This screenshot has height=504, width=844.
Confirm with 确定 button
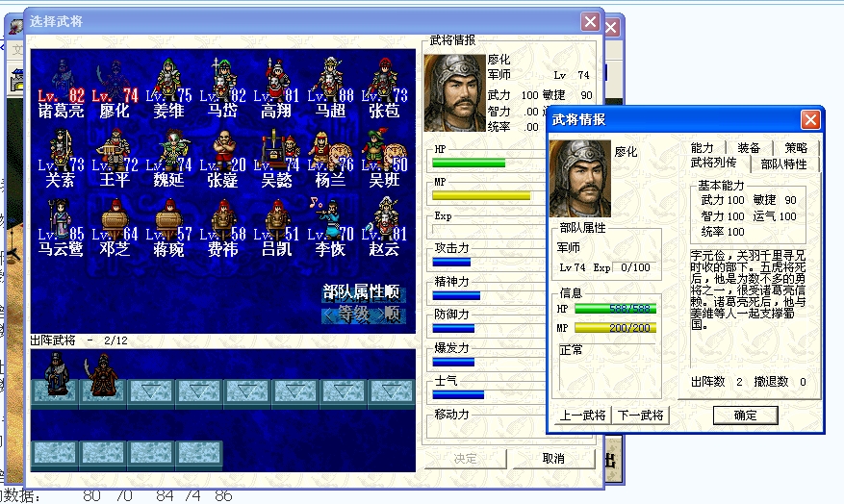click(746, 416)
